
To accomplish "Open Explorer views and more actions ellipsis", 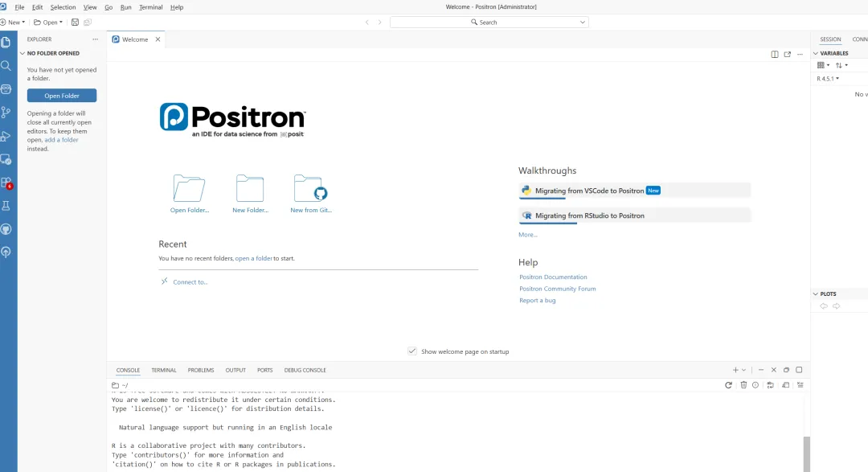I will pos(95,39).
